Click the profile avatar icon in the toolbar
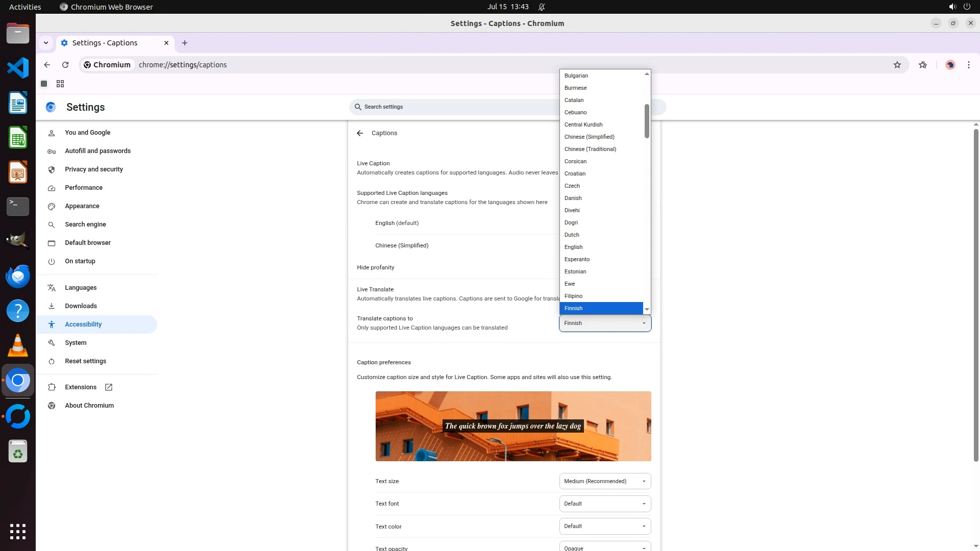 950,65
